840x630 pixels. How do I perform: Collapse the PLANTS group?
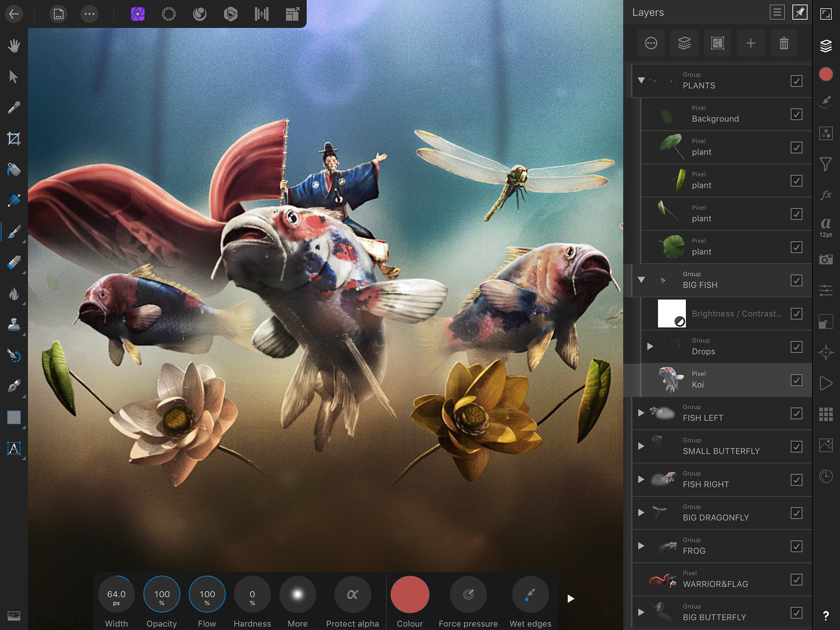click(641, 80)
